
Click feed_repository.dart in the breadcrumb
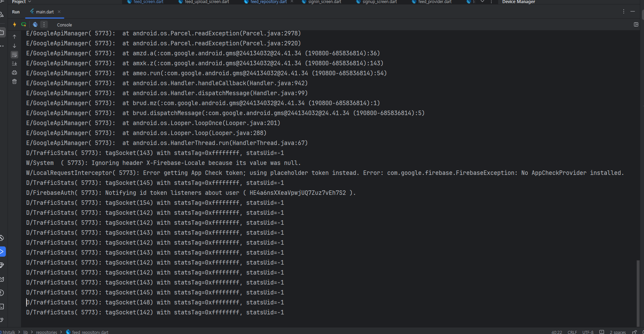[x=87, y=332]
